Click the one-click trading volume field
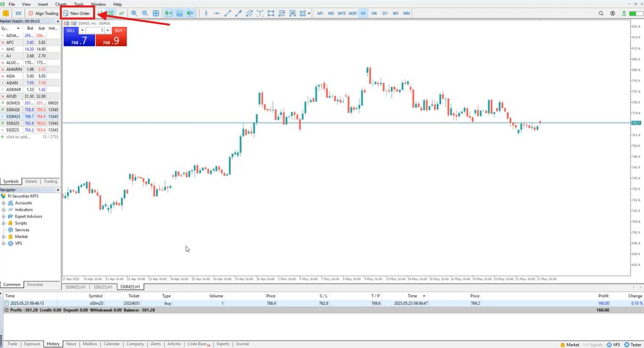The image size is (644, 348). pyautogui.click(x=96, y=31)
